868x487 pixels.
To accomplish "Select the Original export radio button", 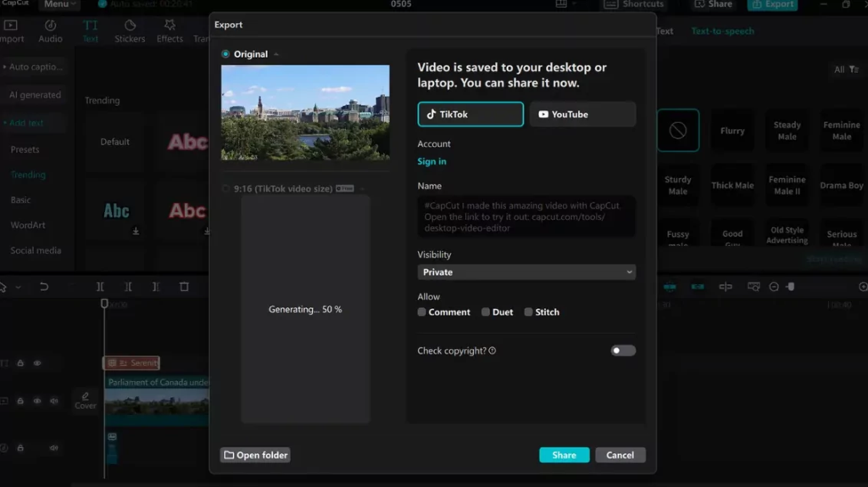I will [225, 53].
